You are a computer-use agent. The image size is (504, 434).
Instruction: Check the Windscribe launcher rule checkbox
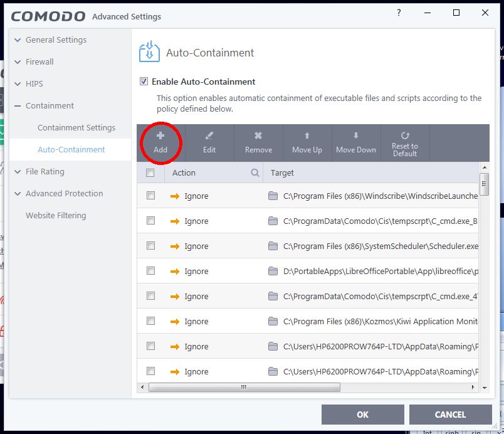pyautogui.click(x=150, y=196)
